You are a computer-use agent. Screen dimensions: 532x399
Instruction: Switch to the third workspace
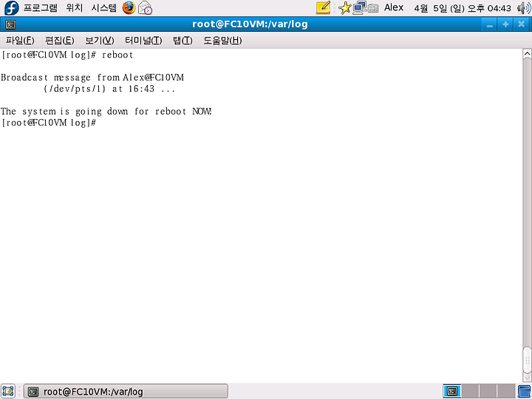(488, 391)
